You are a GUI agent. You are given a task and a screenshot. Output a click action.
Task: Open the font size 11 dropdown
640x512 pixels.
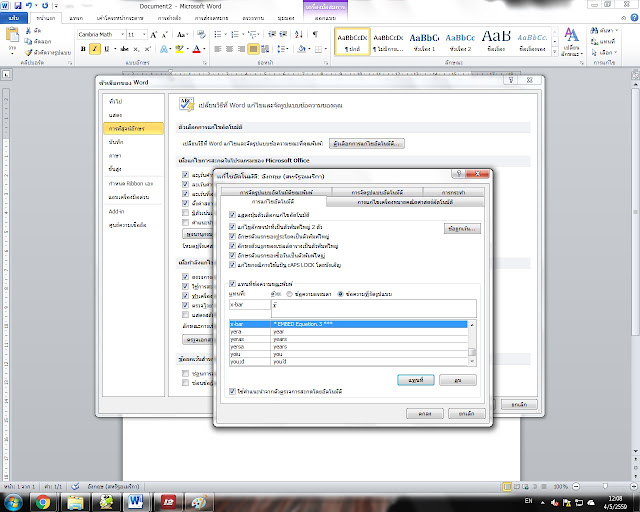(144, 35)
